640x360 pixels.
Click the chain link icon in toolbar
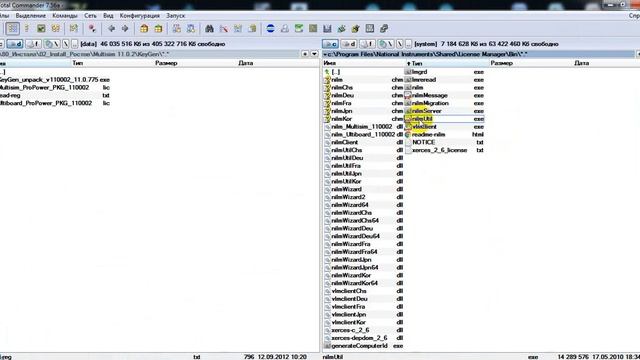point(384,29)
